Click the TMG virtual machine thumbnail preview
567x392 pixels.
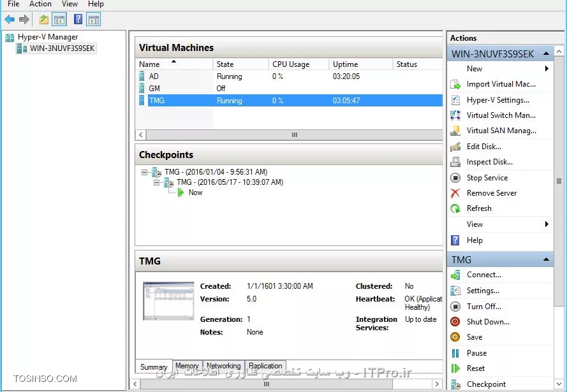[168, 301]
